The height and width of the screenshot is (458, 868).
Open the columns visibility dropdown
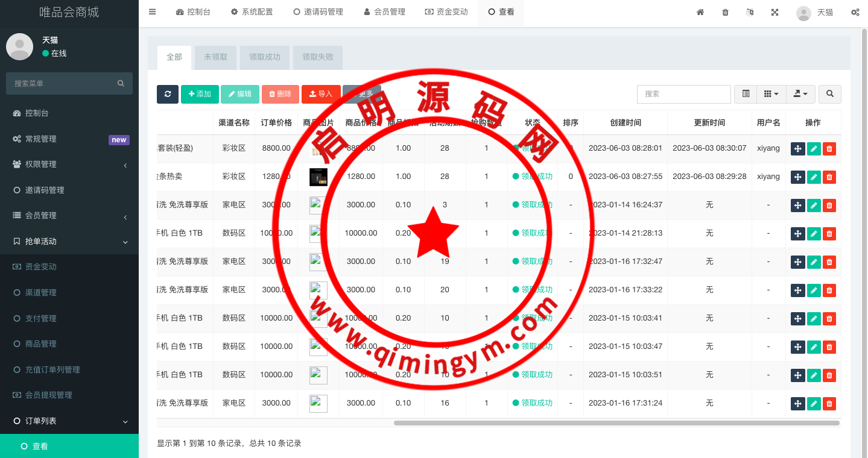coord(771,94)
